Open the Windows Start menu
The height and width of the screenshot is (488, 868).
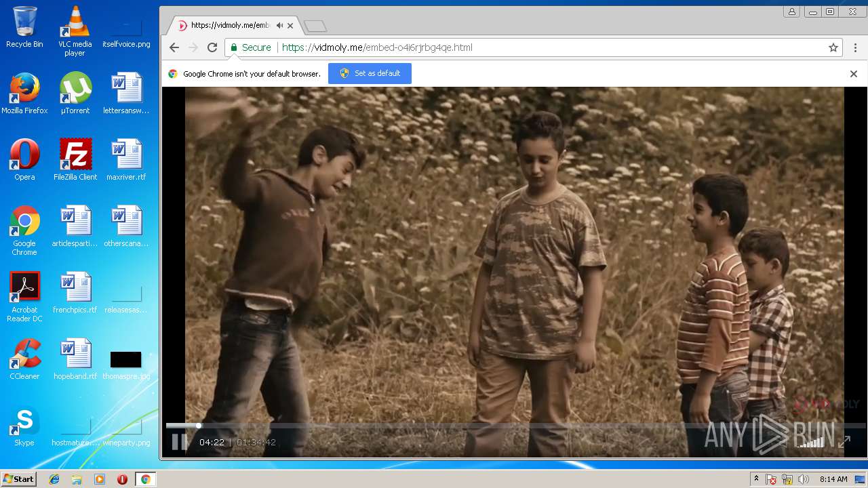(18, 479)
